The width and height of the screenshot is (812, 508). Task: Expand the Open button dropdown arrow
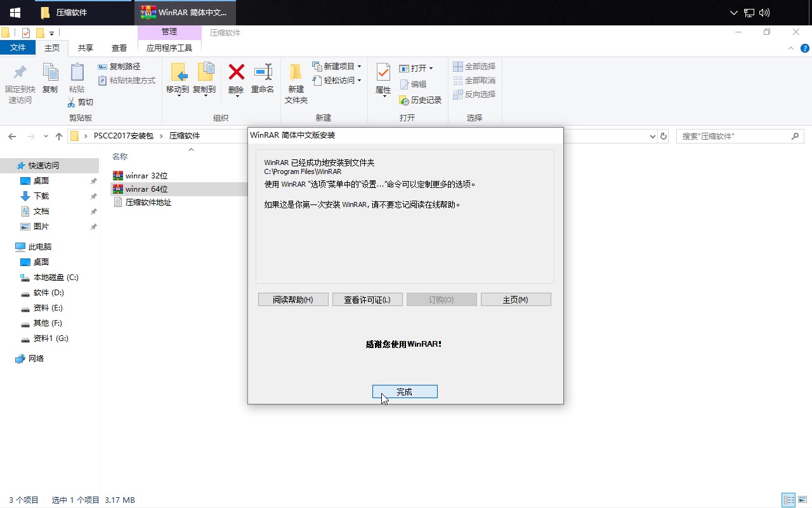click(x=431, y=68)
